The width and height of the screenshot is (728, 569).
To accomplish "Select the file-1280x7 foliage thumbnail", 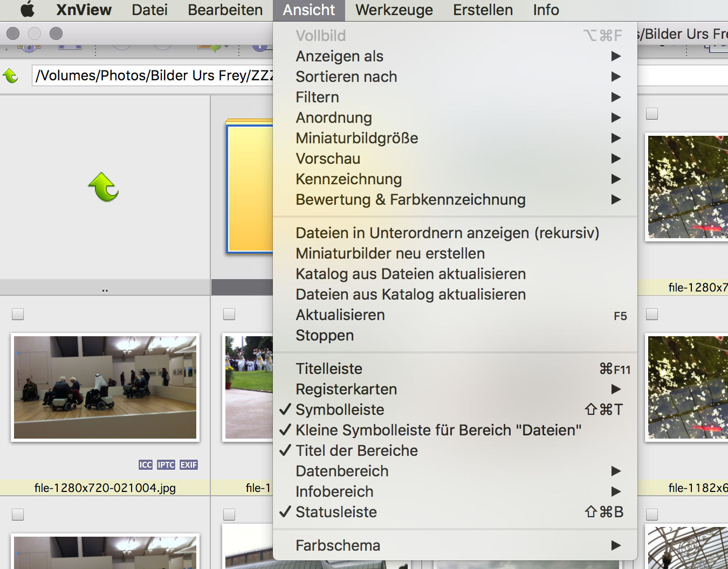I will [x=687, y=187].
